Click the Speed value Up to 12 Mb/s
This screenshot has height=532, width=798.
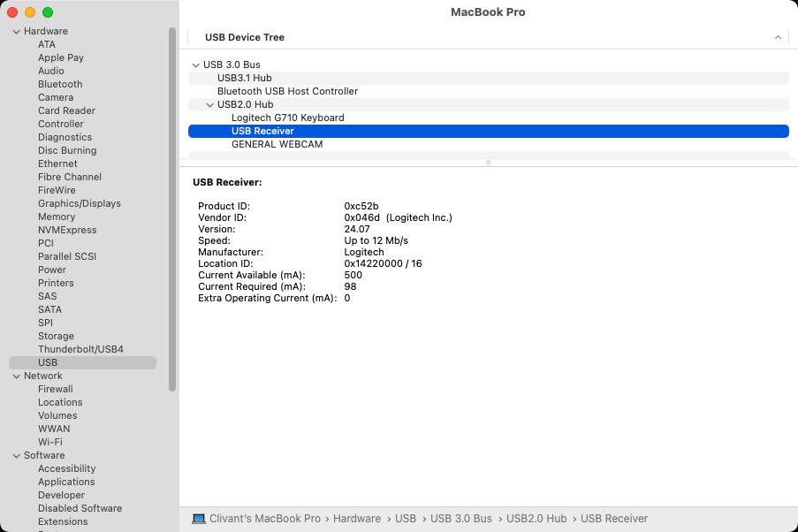[x=376, y=240]
